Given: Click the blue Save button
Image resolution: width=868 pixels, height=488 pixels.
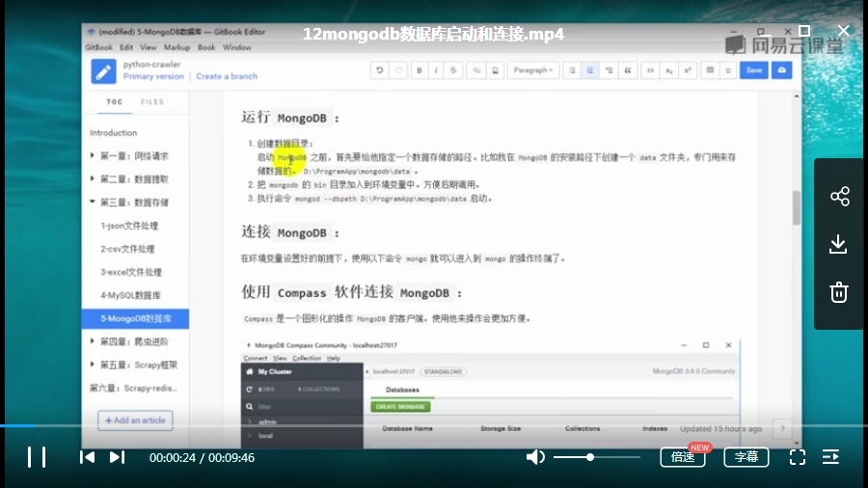Looking at the screenshot, I should click(754, 70).
